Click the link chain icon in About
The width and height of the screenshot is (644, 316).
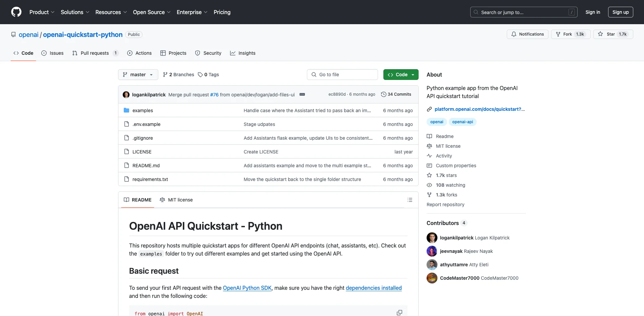click(x=429, y=109)
